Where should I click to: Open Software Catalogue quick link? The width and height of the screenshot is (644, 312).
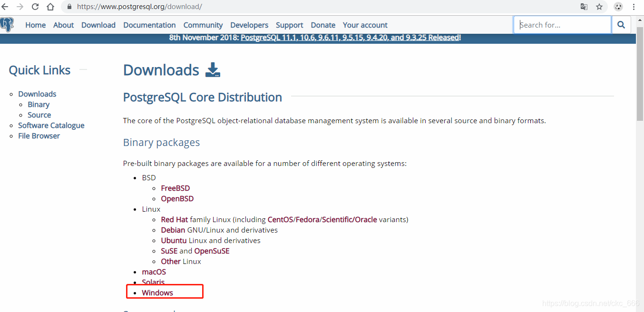[x=51, y=126]
